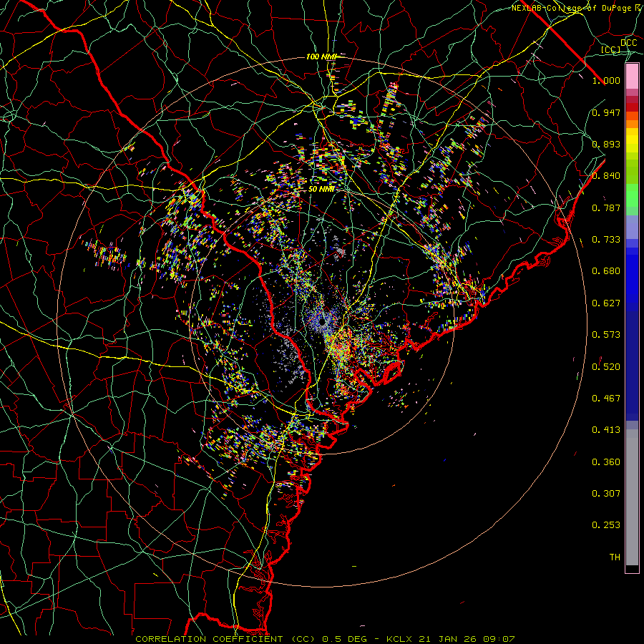The height and width of the screenshot is (644, 644).
Task: Click the 0.307 color scale label
Action: click(606, 494)
